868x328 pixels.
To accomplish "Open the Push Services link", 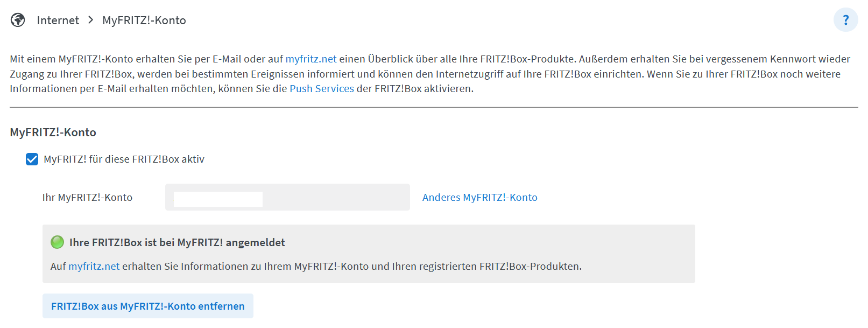I will 322,89.
